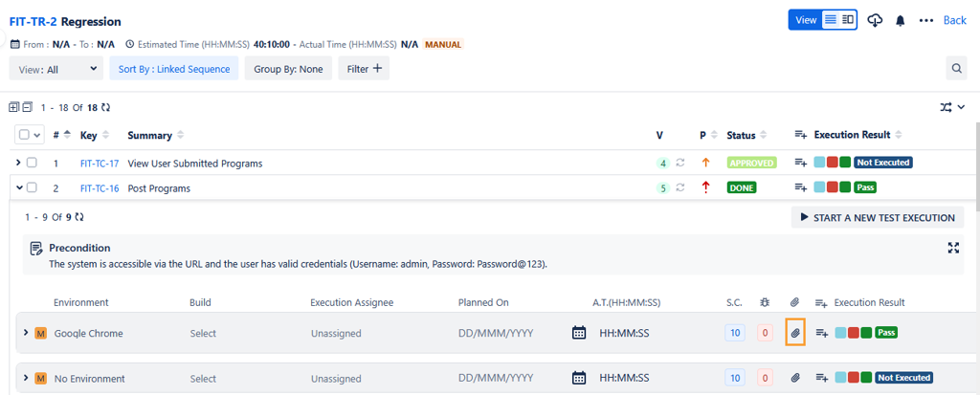Image resolution: width=980 pixels, height=395 pixels.
Task: Go Back using the Back link
Action: [954, 20]
